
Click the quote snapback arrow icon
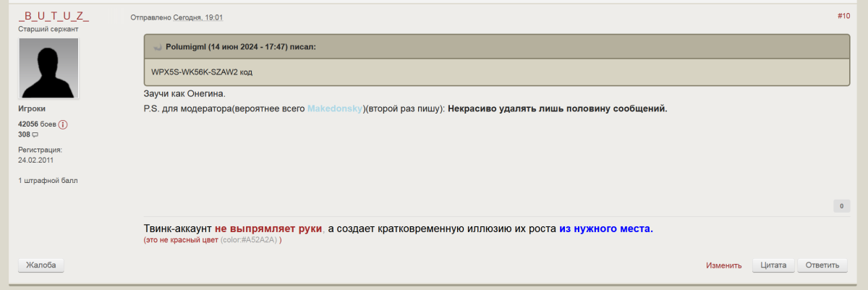[157, 47]
